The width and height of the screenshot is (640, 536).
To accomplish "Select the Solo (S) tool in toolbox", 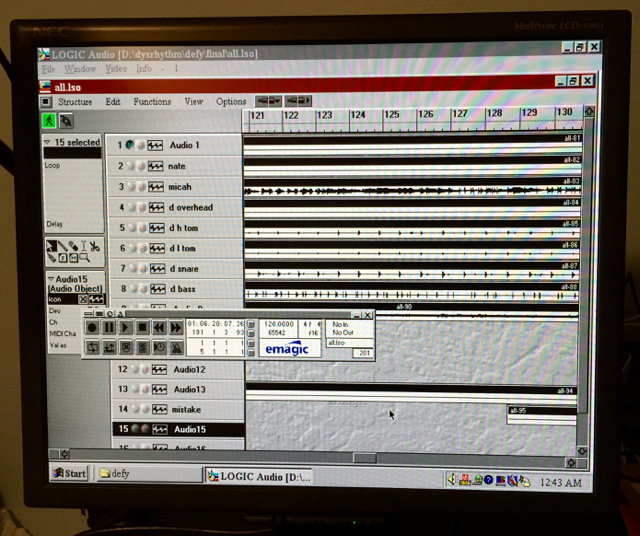I will (62, 258).
